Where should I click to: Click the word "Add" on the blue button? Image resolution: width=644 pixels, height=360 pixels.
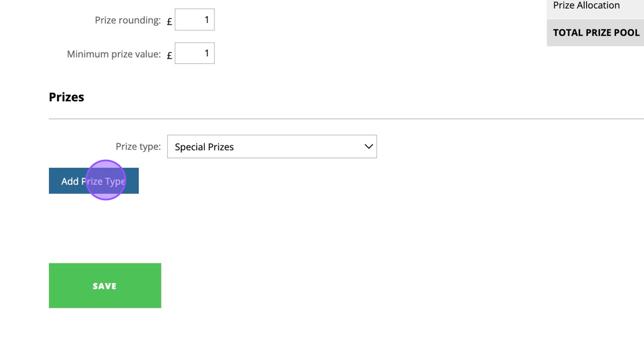pyautogui.click(x=70, y=181)
